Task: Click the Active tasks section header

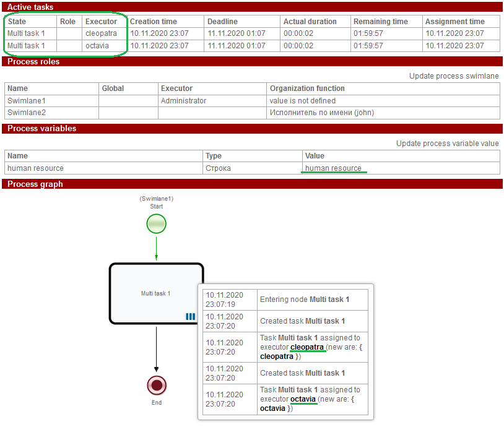Action: (30, 7)
